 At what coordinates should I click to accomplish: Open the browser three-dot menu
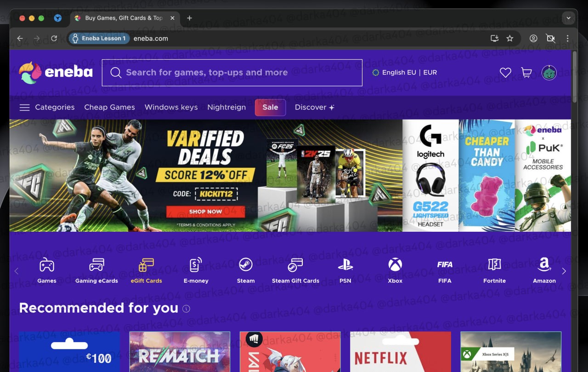click(568, 39)
